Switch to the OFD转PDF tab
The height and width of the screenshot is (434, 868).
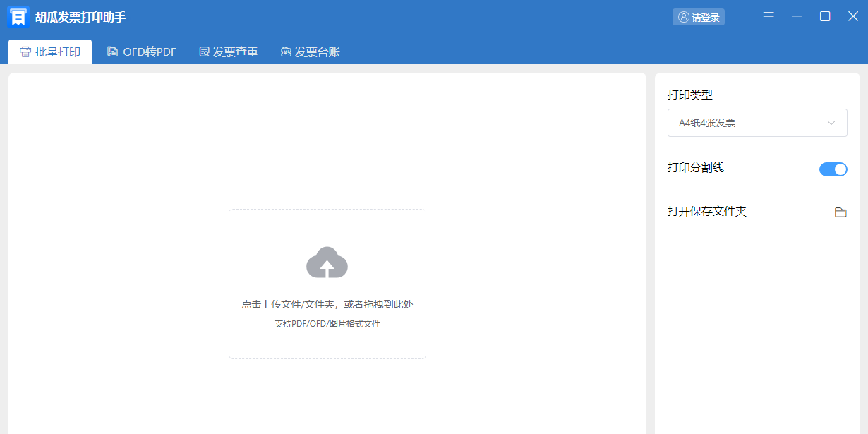tap(142, 52)
